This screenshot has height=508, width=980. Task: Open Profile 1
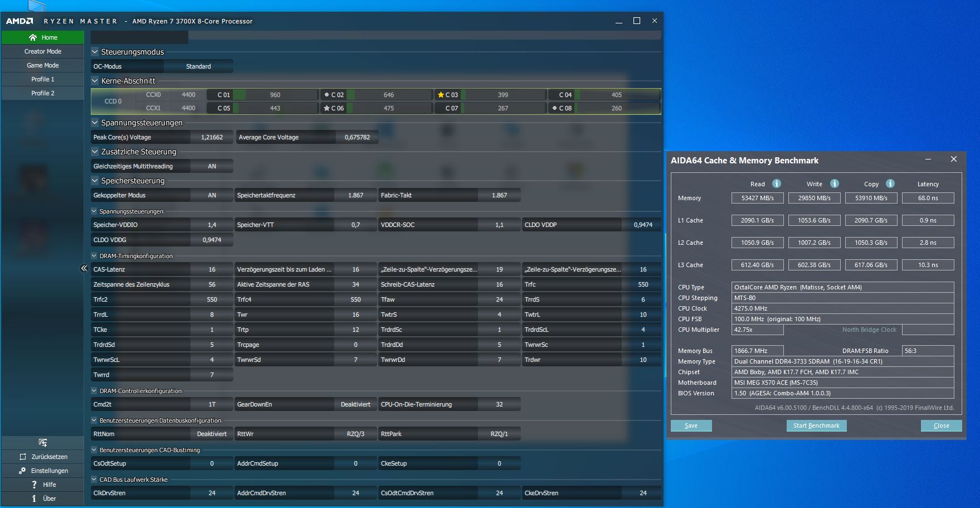pyautogui.click(x=43, y=79)
